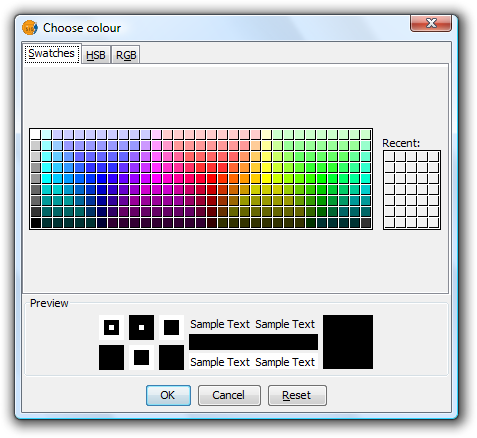Pick the cyan swatch in second palette column
477x438 pixels.
tap(46, 179)
